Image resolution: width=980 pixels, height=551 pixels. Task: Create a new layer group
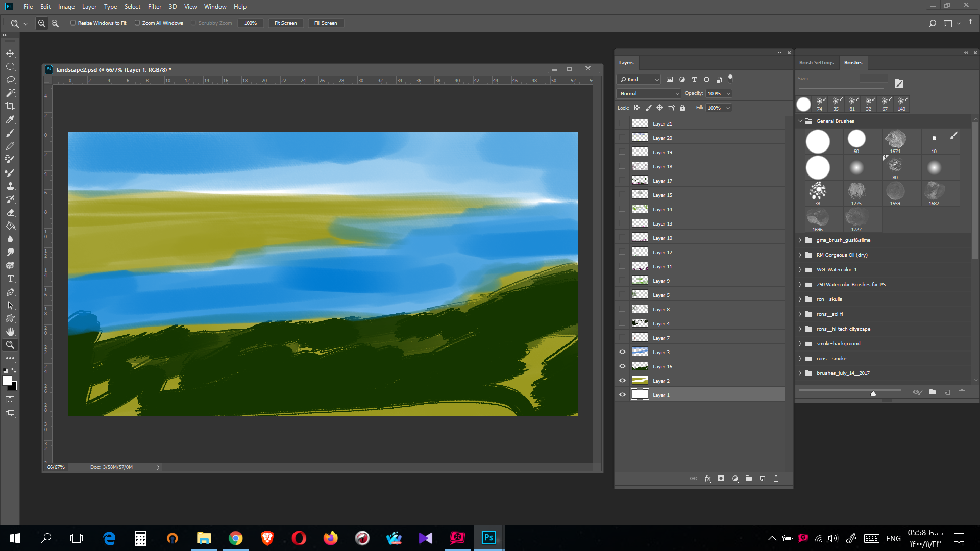click(x=749, y=479)
